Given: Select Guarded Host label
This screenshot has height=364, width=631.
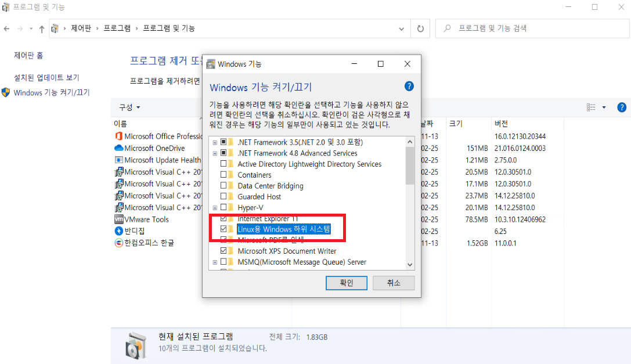Looking at the screenshot, I should click(x=259, y=196).
